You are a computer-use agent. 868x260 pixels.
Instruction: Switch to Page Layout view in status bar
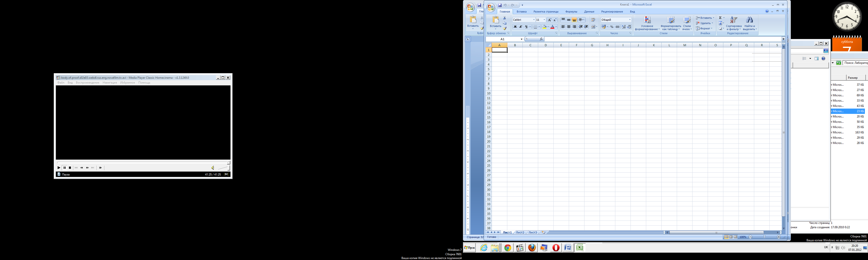click(731, 237)
